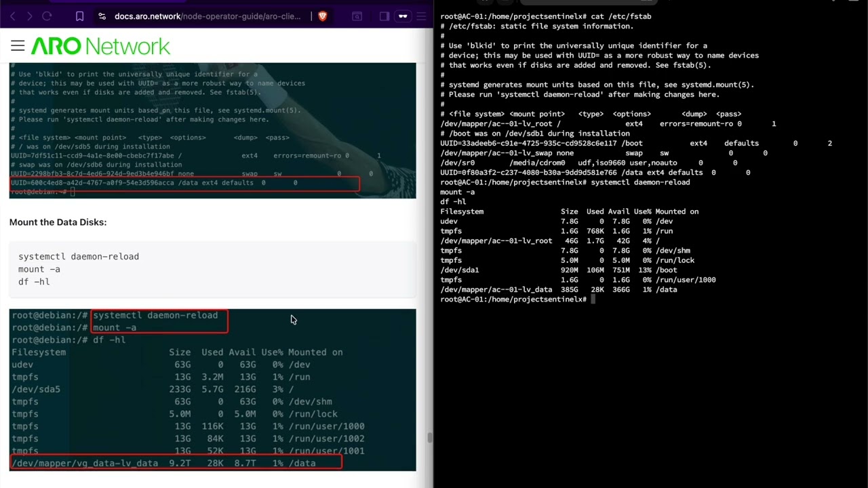
Task: Click 'df -hl' in the code block
Action: tap(34, 281)
